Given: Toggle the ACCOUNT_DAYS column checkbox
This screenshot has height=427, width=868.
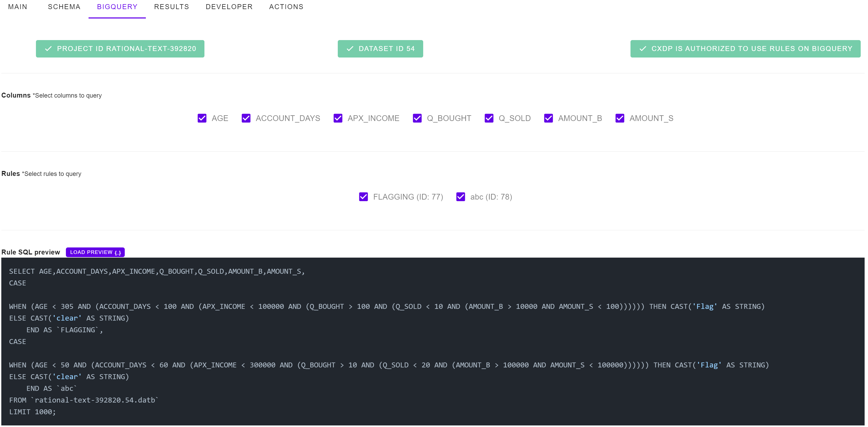Looking at the screenshot, I should (x=246, y=118).
